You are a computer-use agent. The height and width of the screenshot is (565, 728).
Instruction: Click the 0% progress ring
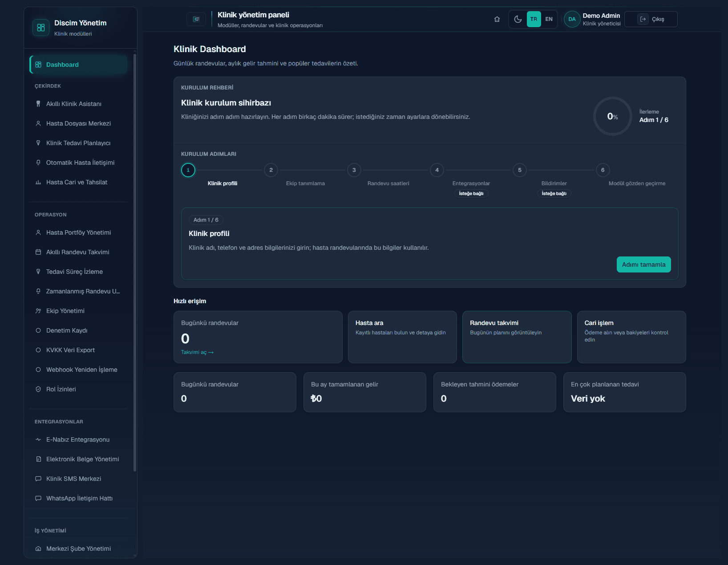click(613, 116)
